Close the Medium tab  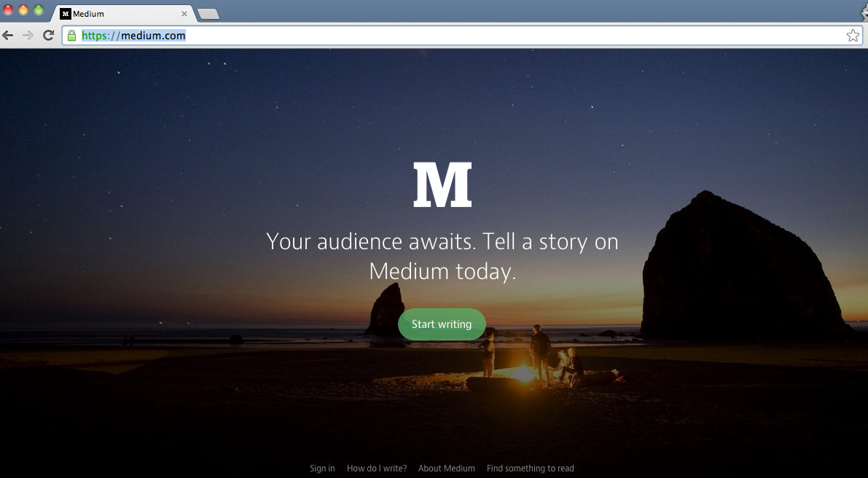[184, 14]
